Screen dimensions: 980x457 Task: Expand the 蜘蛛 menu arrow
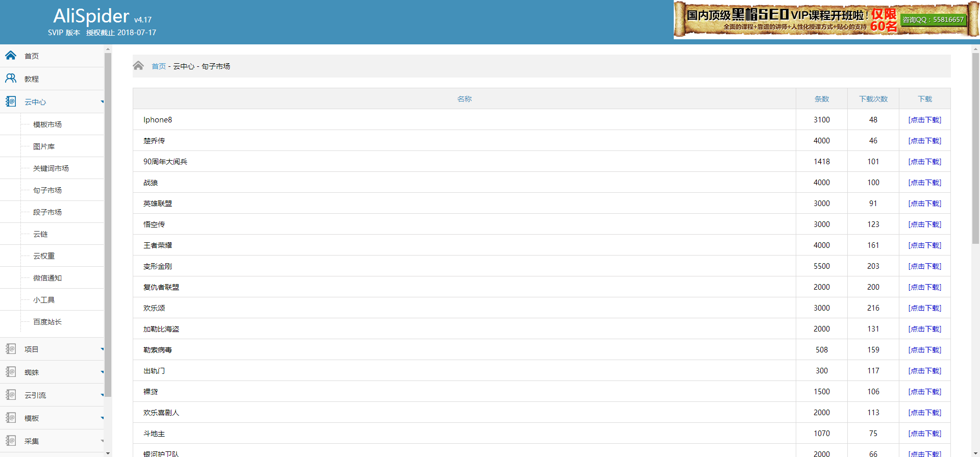coord(102,372)
